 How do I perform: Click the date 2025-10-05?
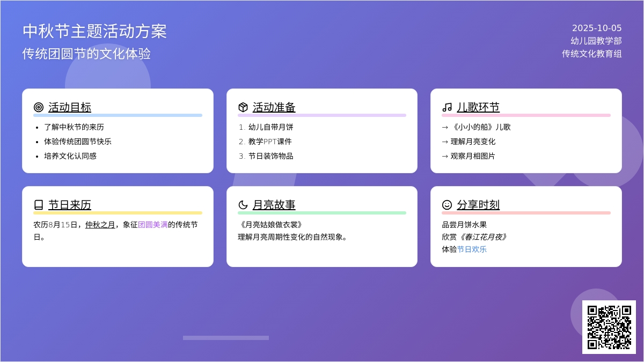(597, 28)
